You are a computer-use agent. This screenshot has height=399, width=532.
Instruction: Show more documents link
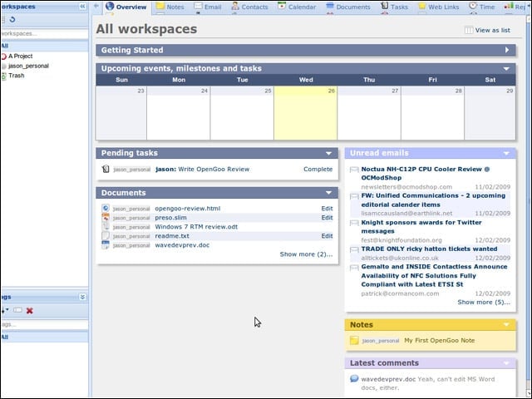point(306,254)
